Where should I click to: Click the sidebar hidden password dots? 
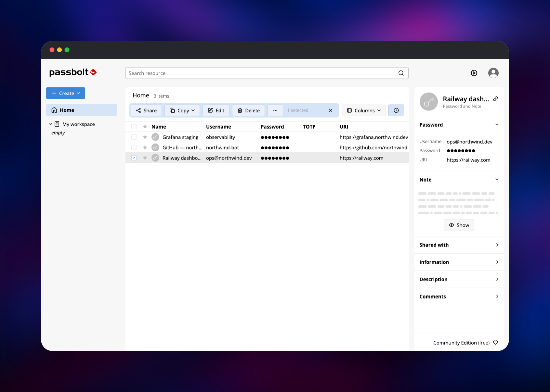coord(461,151)
